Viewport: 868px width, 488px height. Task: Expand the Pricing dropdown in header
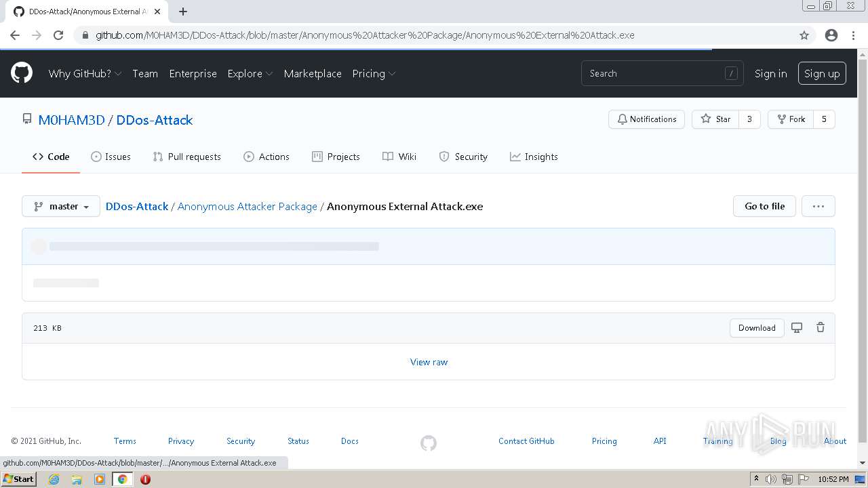click(374, 73)
